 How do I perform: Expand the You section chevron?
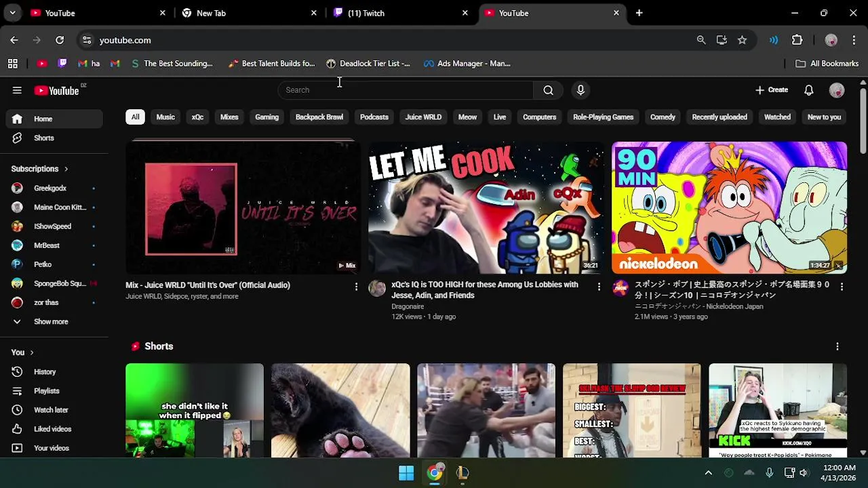31,352
